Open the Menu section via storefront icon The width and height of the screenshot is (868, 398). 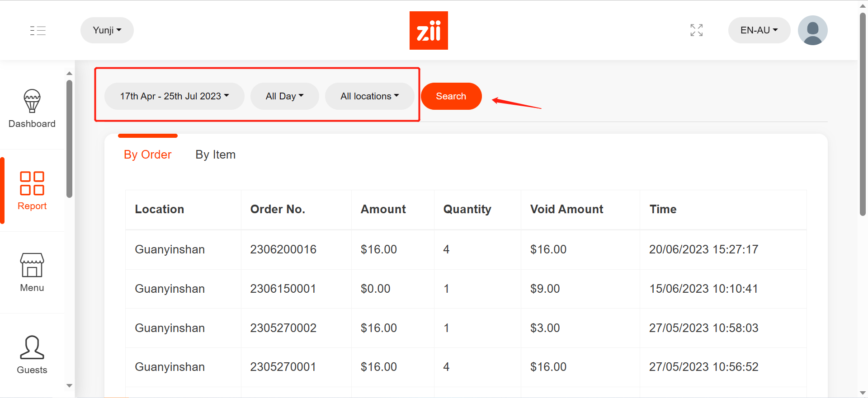coord(32,270)
